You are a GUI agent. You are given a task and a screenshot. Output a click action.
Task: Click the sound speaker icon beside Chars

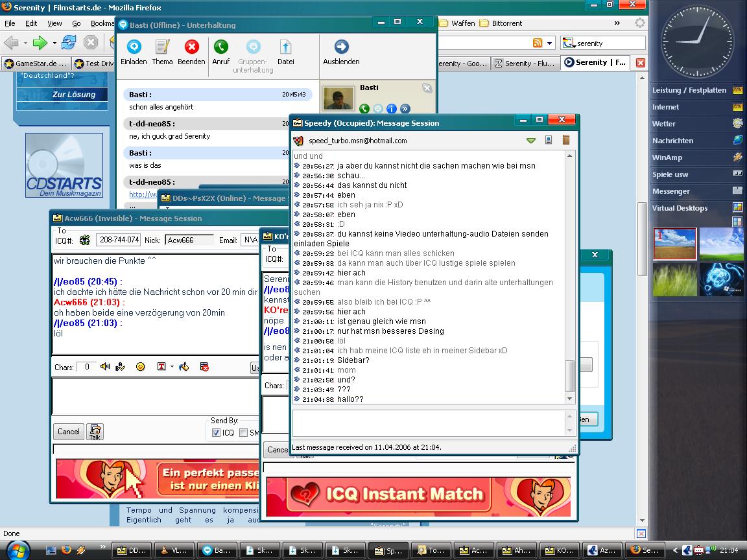pyautogui.click(x=105, y=367)
